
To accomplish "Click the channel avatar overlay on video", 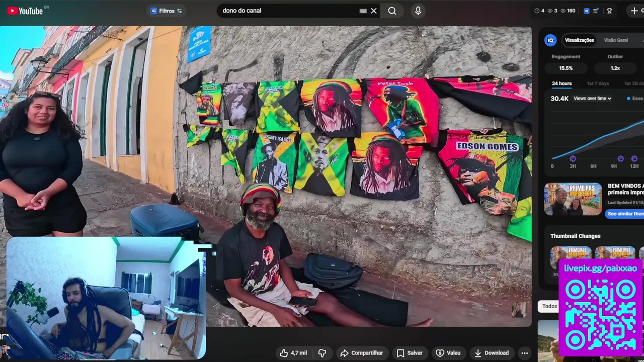I will [x=518, y=310].
